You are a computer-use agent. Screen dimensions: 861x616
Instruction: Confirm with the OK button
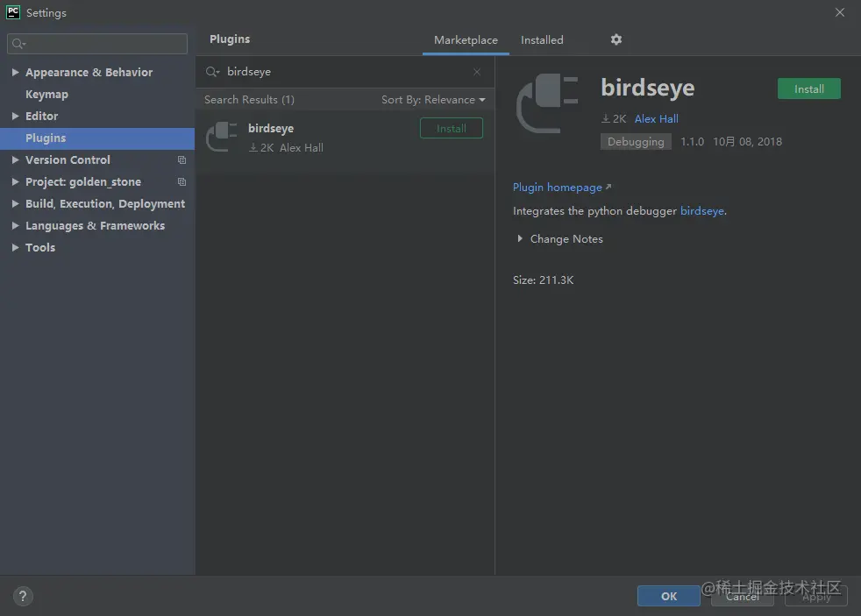pyautogui.click(x=668, y=596)
